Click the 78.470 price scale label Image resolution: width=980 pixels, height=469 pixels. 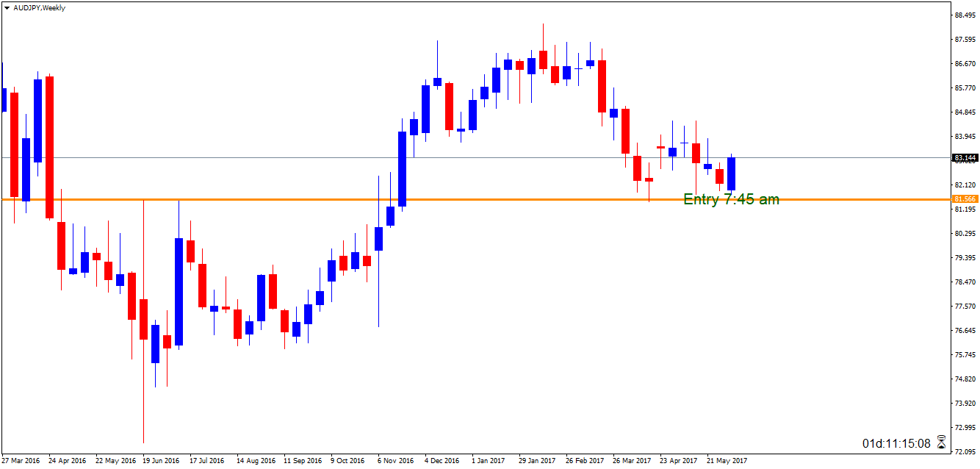[965, 282]
